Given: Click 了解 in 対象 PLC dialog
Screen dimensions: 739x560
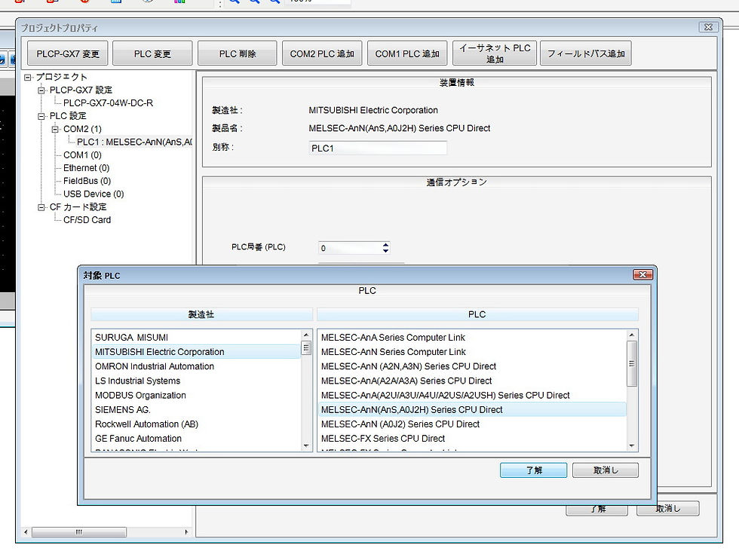Looking at the screenshot, I should coord(534,470).
